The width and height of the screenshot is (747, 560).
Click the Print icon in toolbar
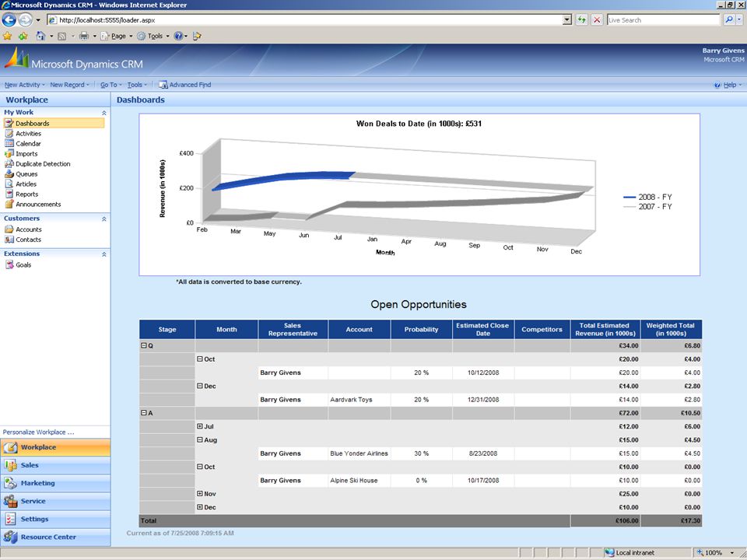(84, 37)
